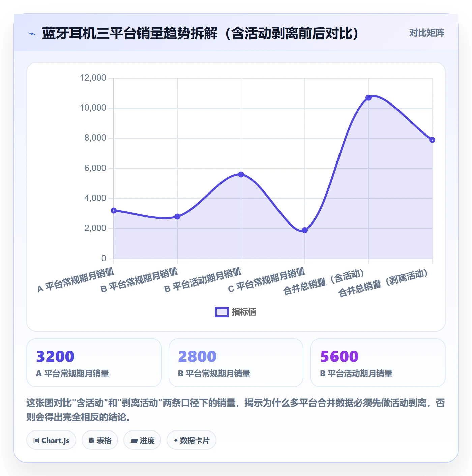Click the C 平台常规期月销量 chart data point
Image resolution: width=472 pixels, height=476 pixels.
pos(305,230)
